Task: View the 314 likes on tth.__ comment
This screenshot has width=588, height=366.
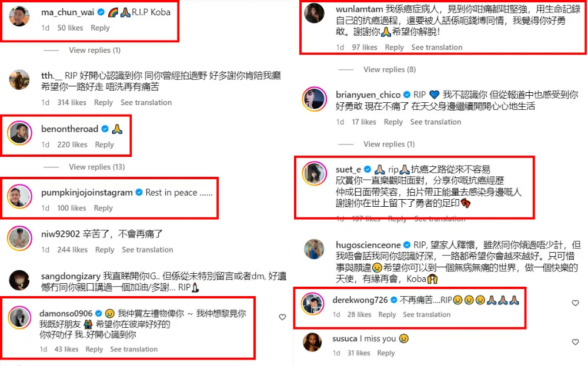Action: click(x=72, y=103)
